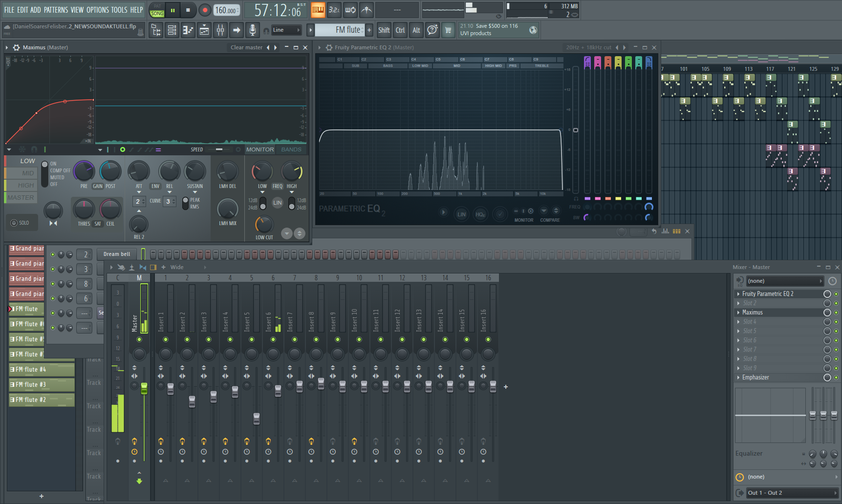Click the globe news icon

[x=533, y=30]
